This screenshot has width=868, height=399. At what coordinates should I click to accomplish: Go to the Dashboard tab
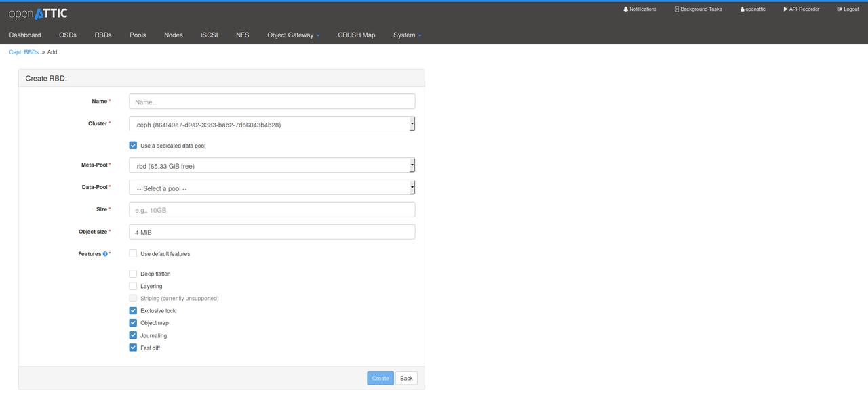click(x=25, y=35)
